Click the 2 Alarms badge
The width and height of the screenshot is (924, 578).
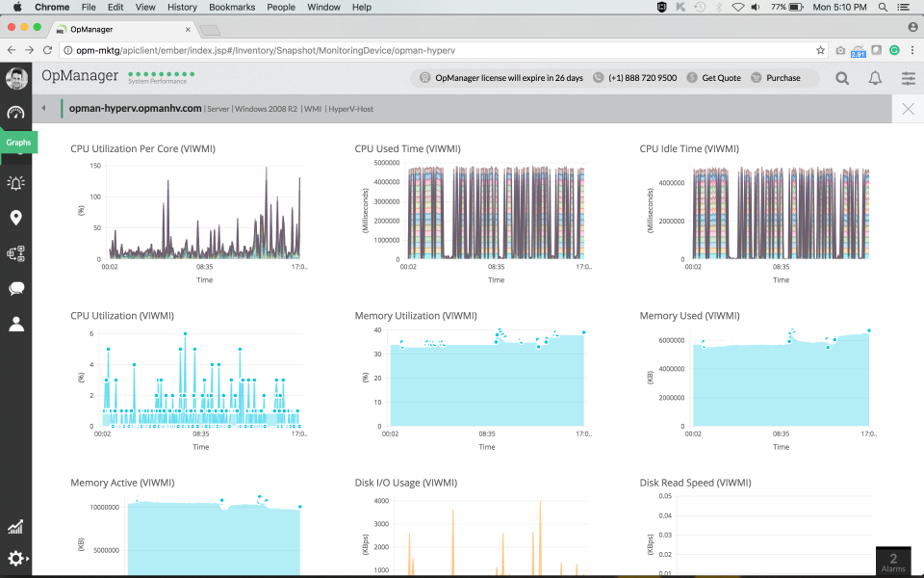893,563
